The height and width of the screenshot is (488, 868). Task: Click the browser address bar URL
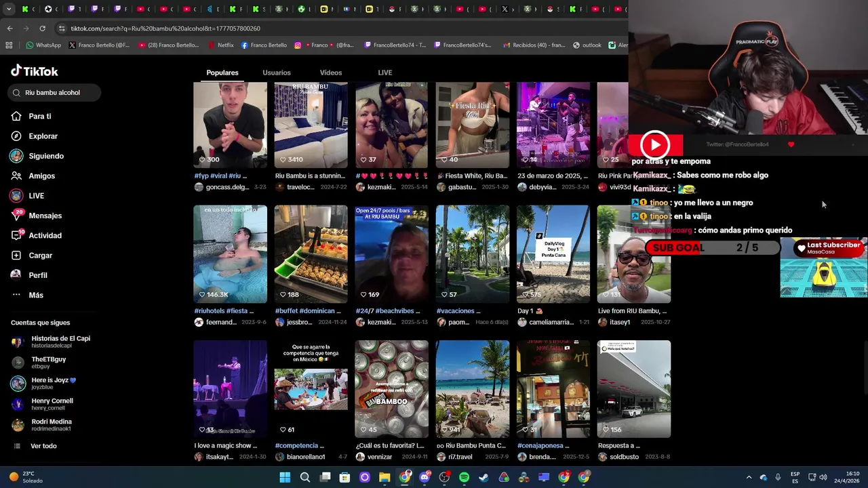(165, 28)
